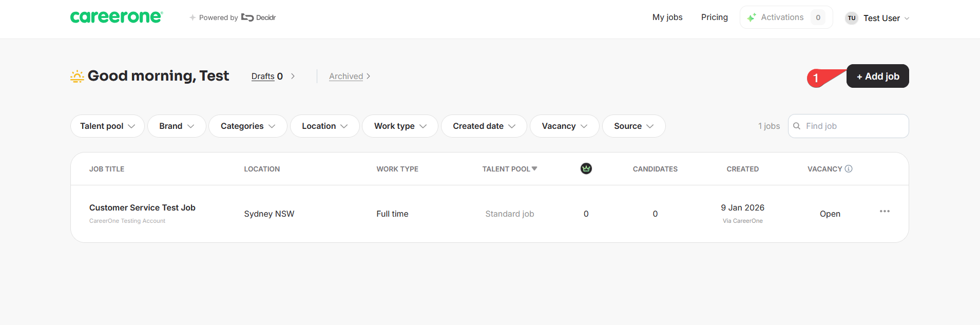Open the three-dot job actions menu

(x=885, y=211)
